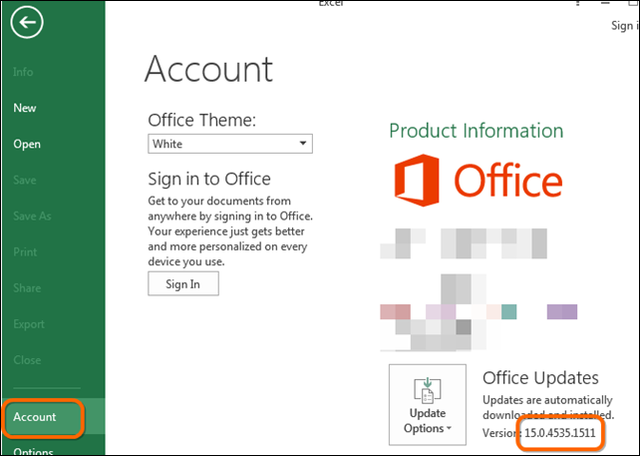Click the Sign In button
Screen dimensions: 640x456
coord(183,284)
